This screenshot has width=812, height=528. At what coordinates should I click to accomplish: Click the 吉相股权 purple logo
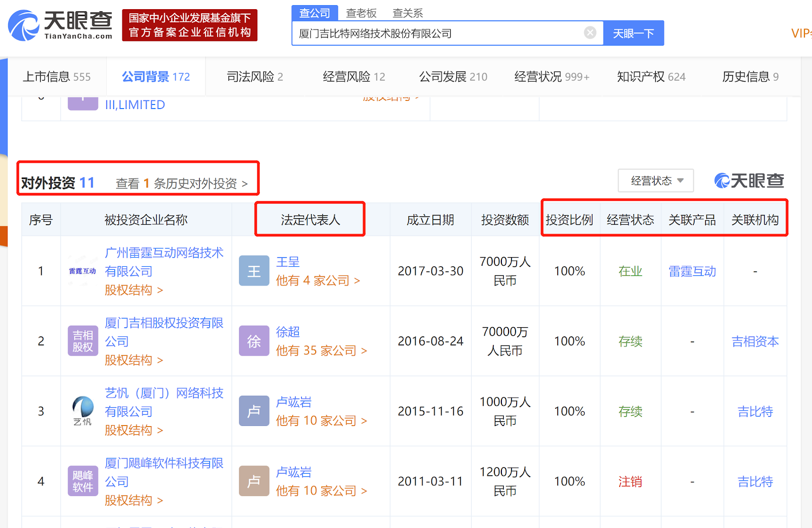pyautogui.click(x=83, y=341)
